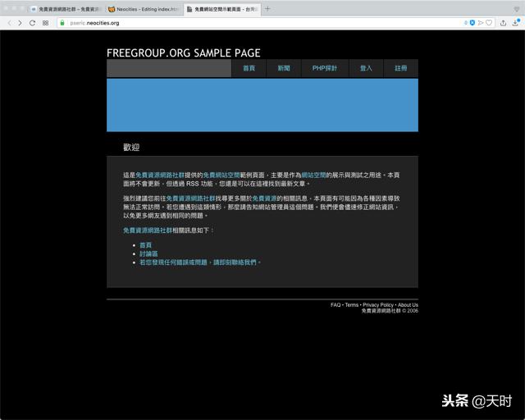Screen dimensions: 525x420
Task: Open the Speed Dial grid view
Action: pyautogui.click(x=45, y=23)
